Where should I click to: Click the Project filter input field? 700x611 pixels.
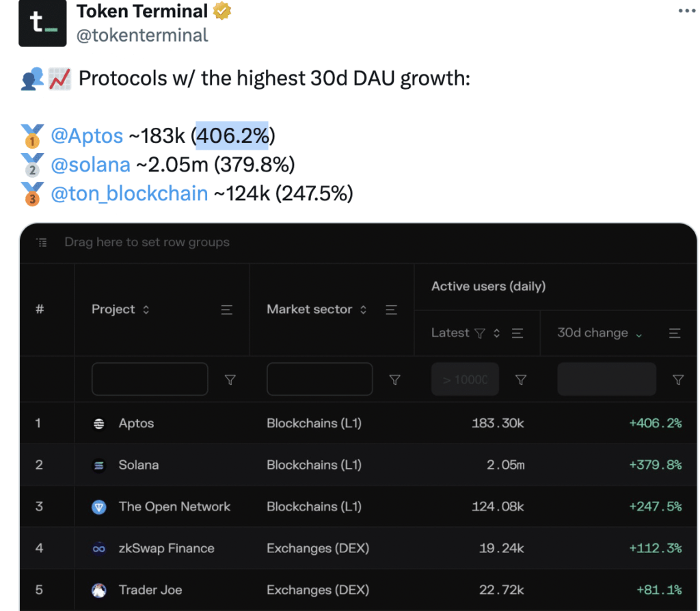click(150, 379)
